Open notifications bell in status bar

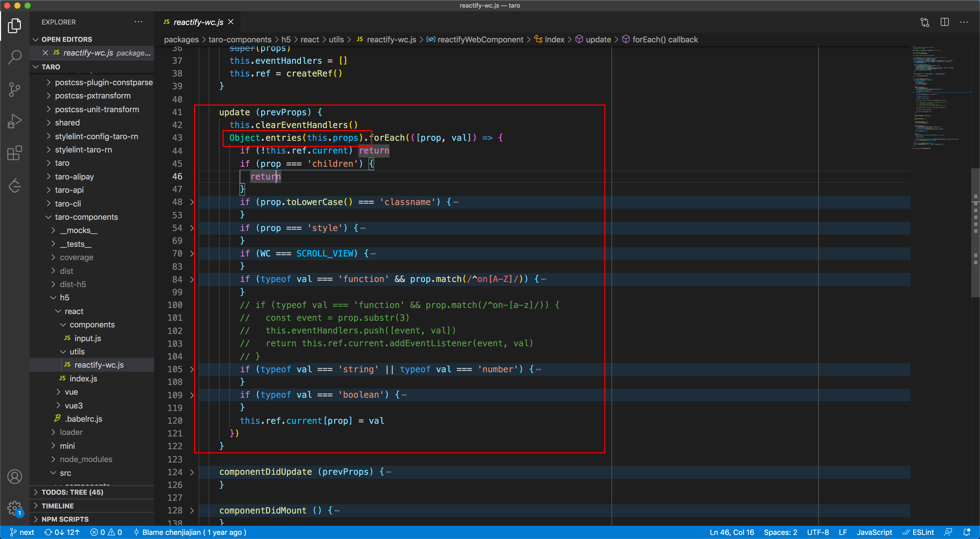click(967, 532)
